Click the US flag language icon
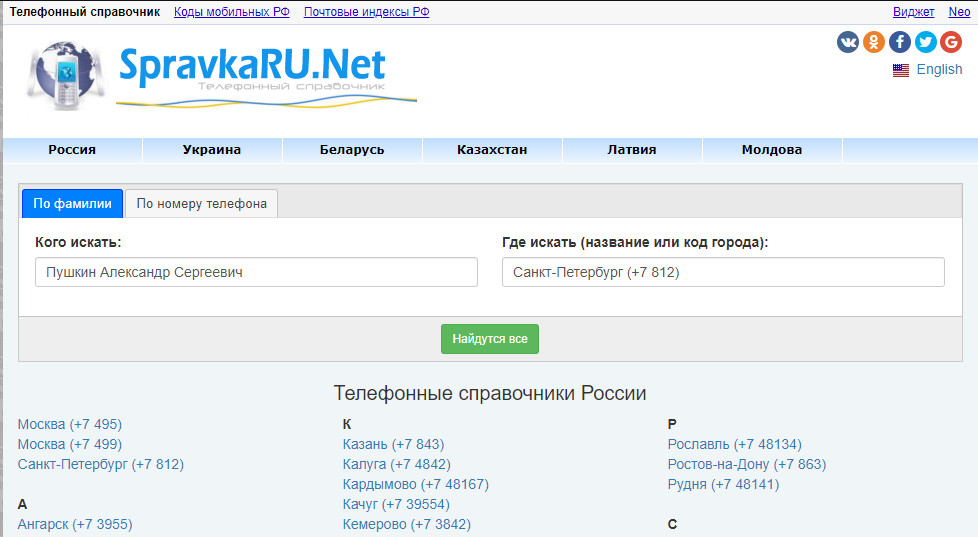978x537 pixels. [x=901, y=70]
